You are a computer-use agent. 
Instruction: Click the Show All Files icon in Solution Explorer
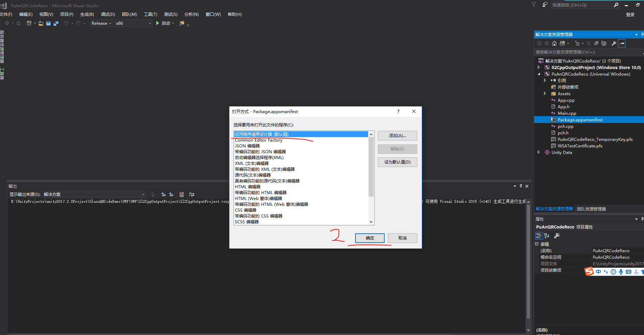604,43
